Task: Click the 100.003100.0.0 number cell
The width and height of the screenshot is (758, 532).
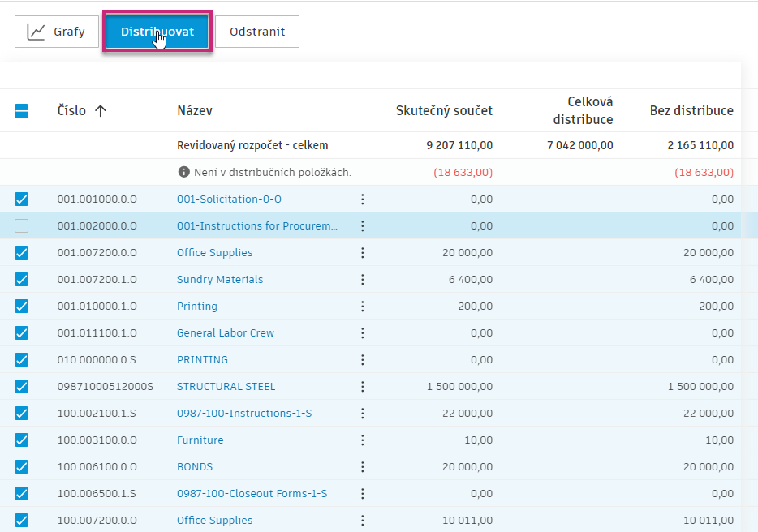Action: 97,440
